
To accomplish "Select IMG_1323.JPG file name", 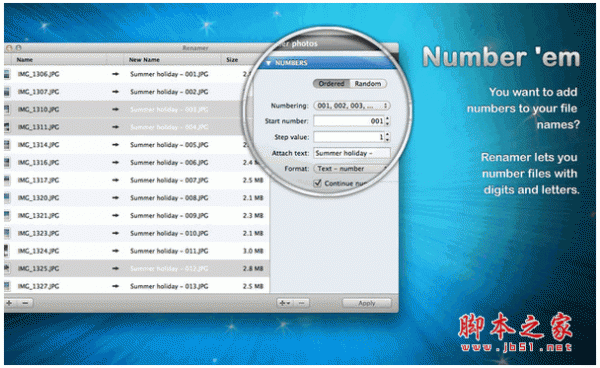I will [x=38, y=233].
